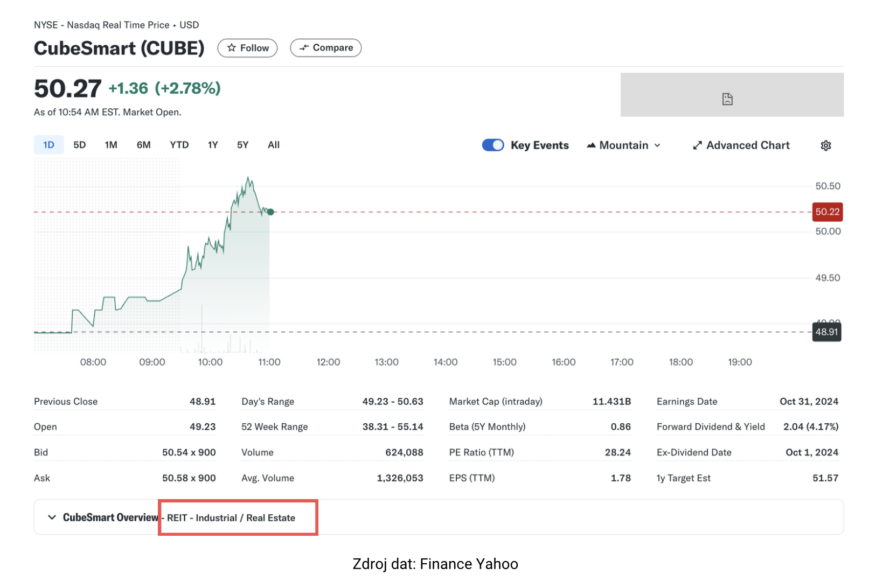Click the REIT - Industrial / Real Estate text
Viewport: 876px width, 588px height.
coord(231,518)
